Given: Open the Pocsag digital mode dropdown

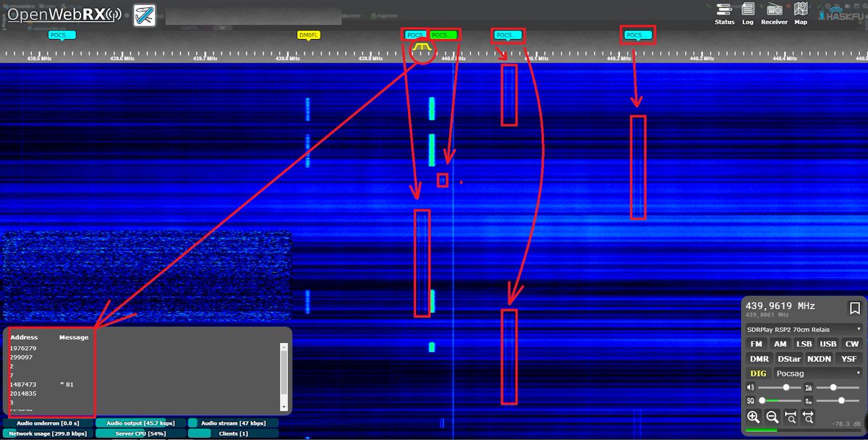Looking at the screenshot, I should [x=817, y=373].
